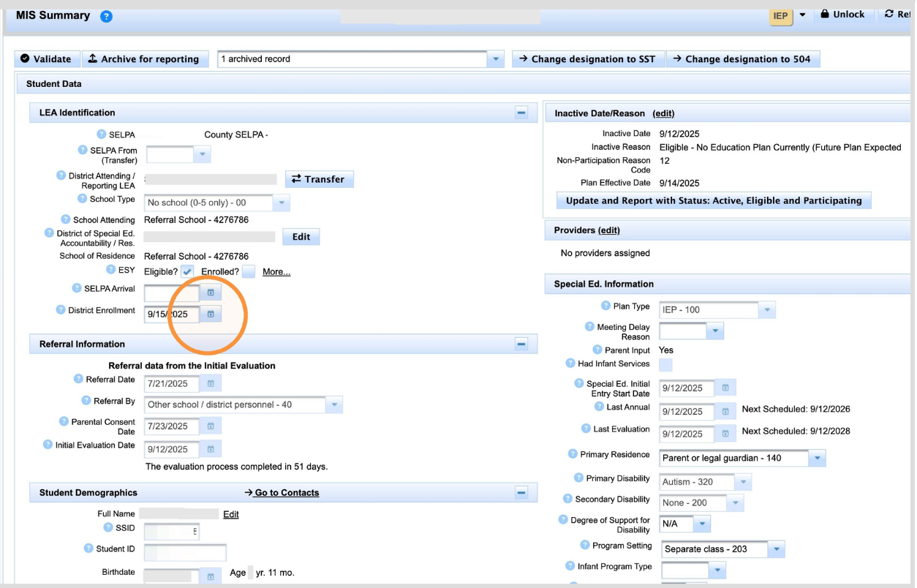Open the SSID help icon

[109, 527]
